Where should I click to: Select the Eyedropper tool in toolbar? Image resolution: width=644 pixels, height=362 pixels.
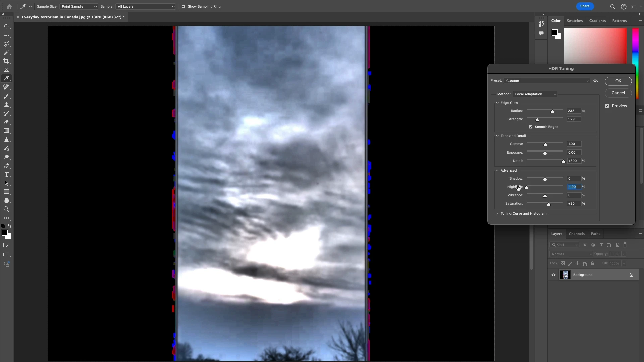[6, 78]
